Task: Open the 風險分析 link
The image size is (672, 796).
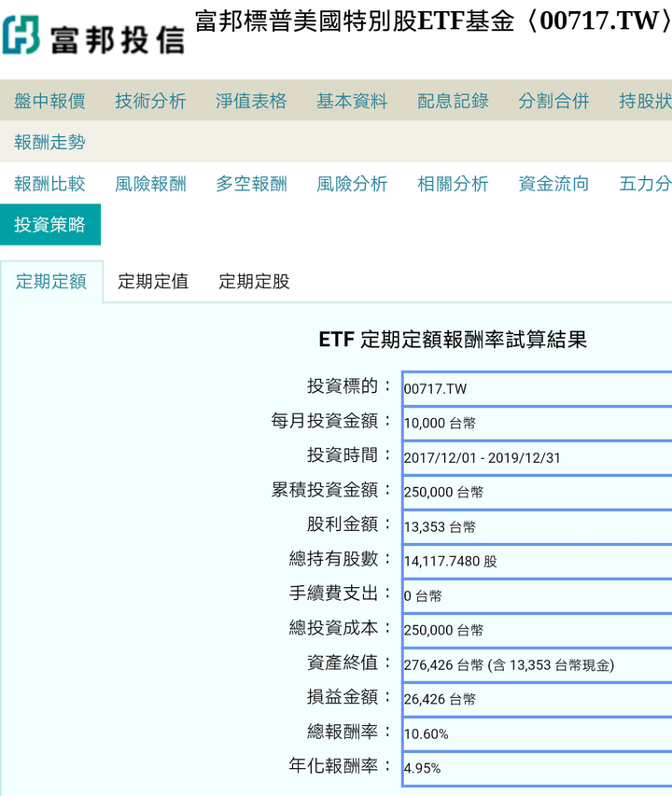Action: point(352,184)
